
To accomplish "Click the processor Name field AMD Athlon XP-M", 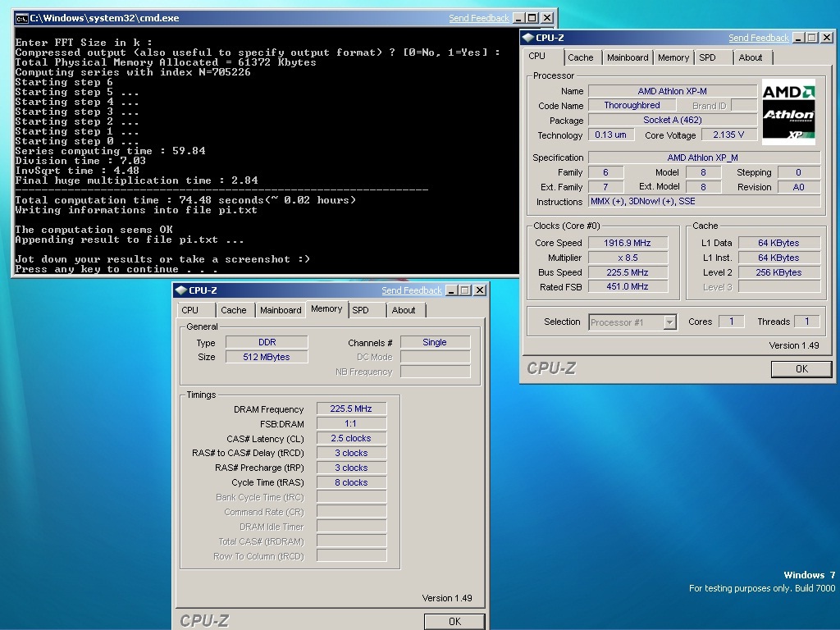I will 673,91.
